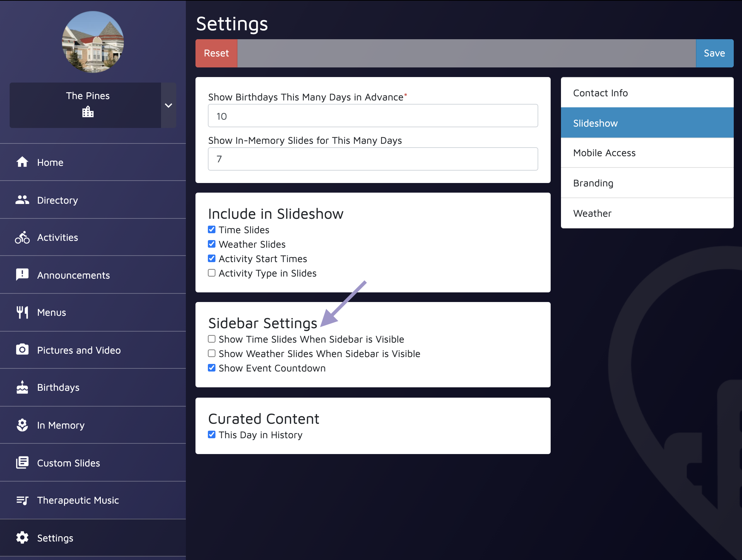Open Pictures and Video section
The width and height of the screenshot is (742, 560).
point(93,350)
